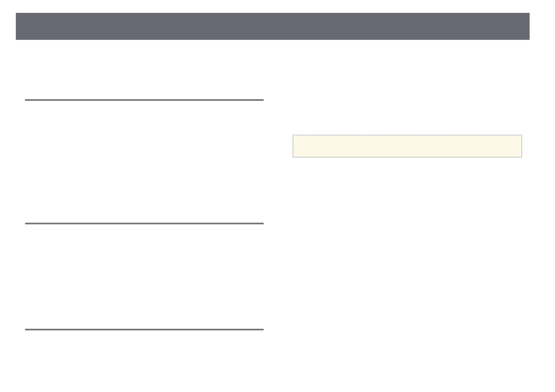Click the middle gray divider line
The image size is (555, 392).
click(144, 224)
